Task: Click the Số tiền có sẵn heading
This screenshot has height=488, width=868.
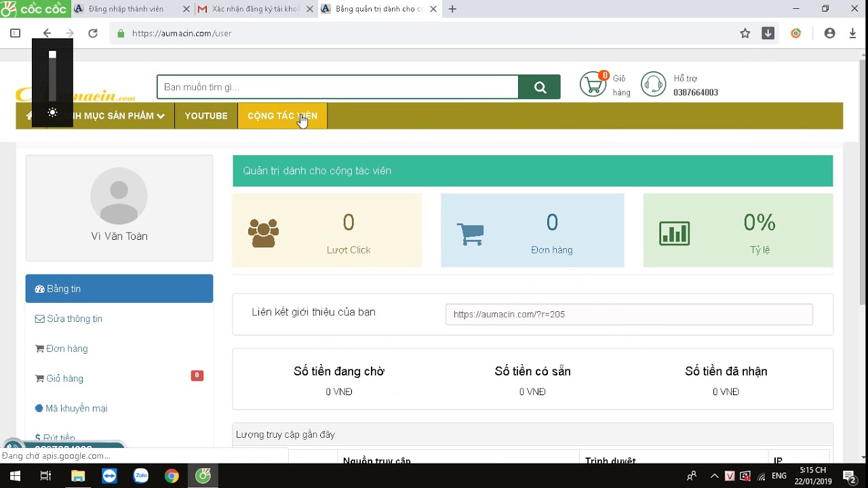Action: tap(532, 371)
